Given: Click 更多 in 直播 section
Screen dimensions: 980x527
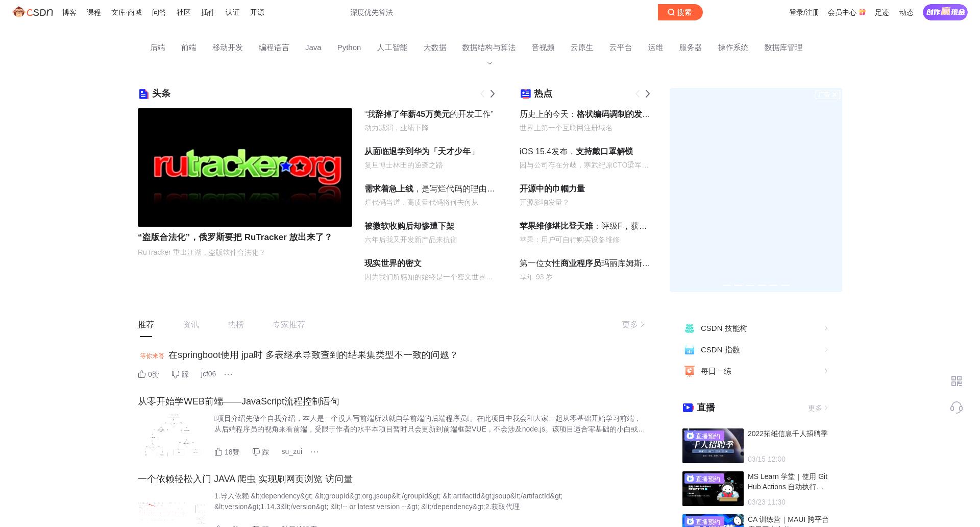Looking at the screenshot, I should pyautogui.click(x=818, y=408).
